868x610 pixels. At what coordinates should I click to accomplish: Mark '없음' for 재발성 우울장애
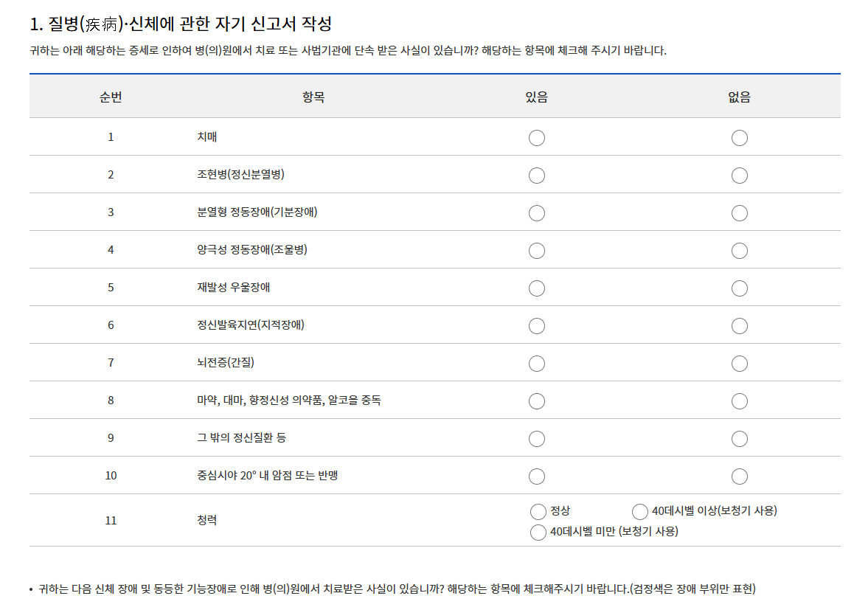[x=740, y=288]
